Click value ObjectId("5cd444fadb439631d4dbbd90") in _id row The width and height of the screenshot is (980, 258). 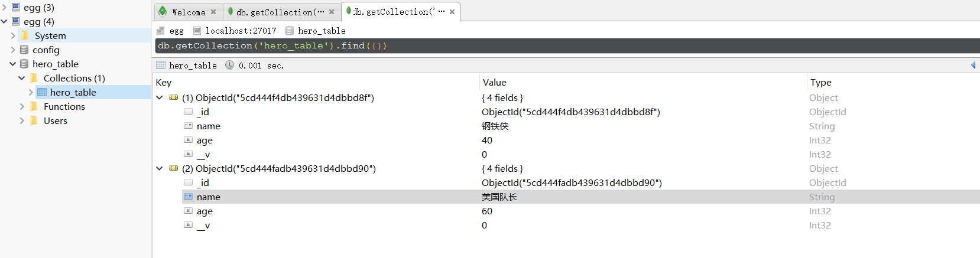coord(572,183)
